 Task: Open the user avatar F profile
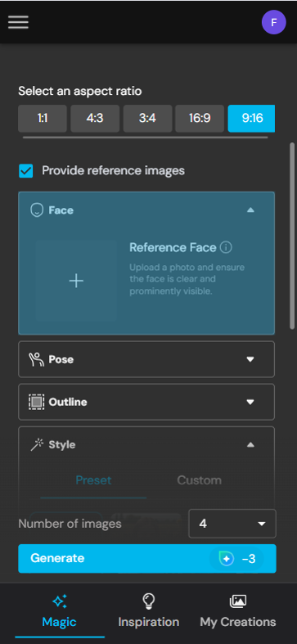point(273,22)
